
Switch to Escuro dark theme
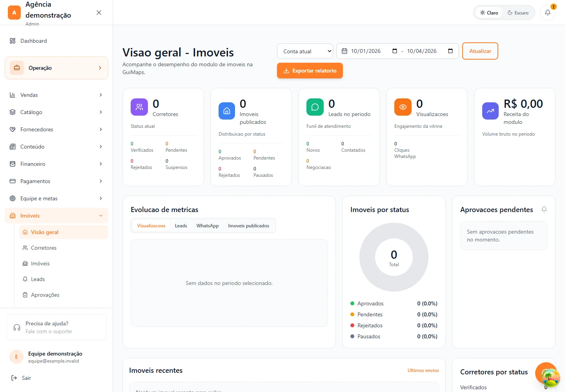pos(518,13)
